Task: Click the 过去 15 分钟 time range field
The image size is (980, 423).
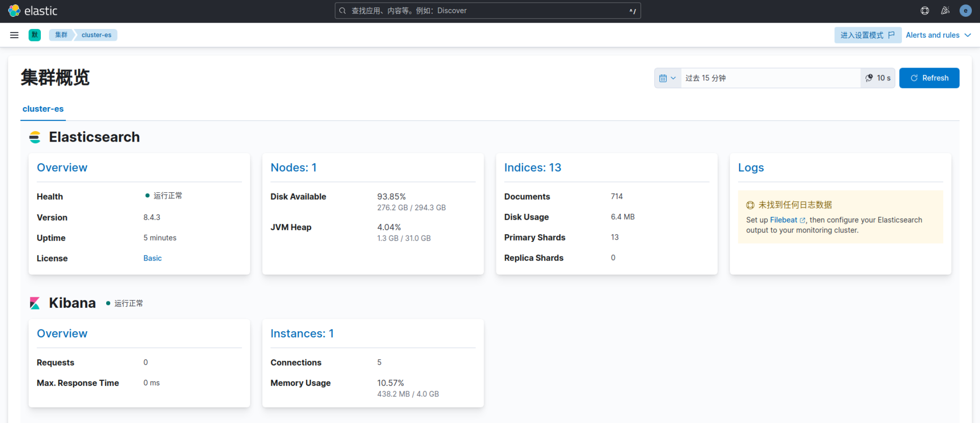Action: point(770,78)
